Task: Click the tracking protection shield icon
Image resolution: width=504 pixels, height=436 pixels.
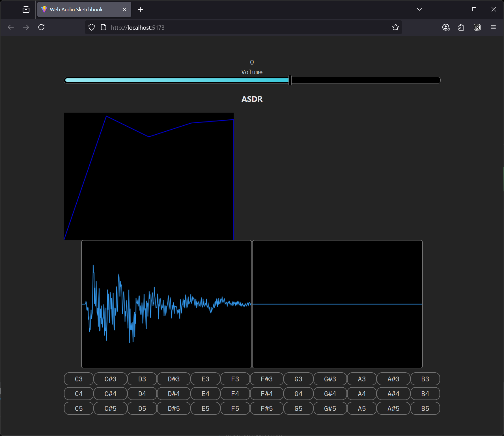Action: (91, 27)
